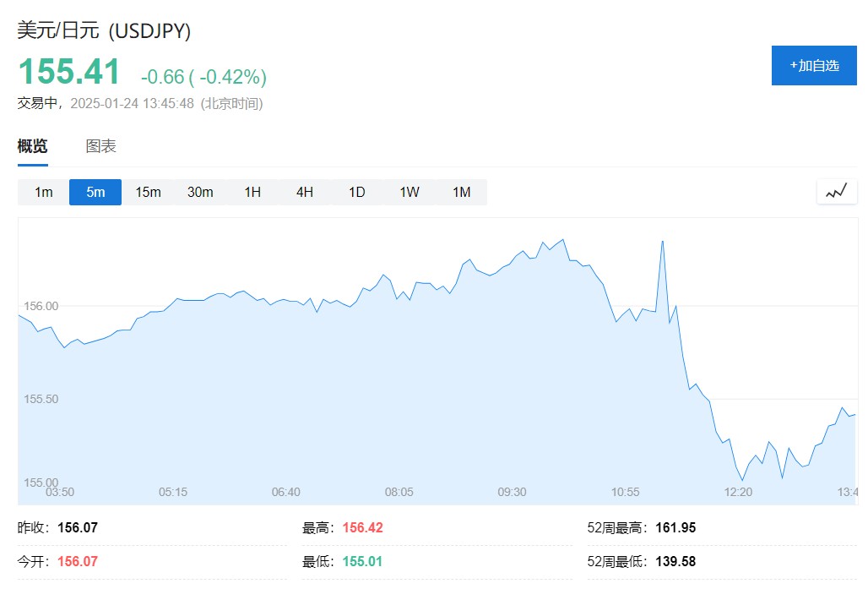Choose the 15m interval
Viewport: 868px width, 589px height.
click(148, 193)
